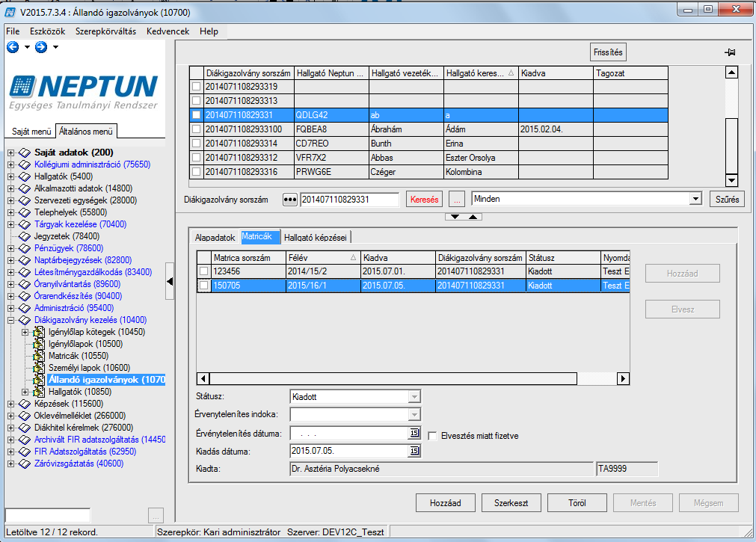This screenshot has width=756, height=542.
Task: Open the Minden filter dropdown
Action: pos(695,199)
